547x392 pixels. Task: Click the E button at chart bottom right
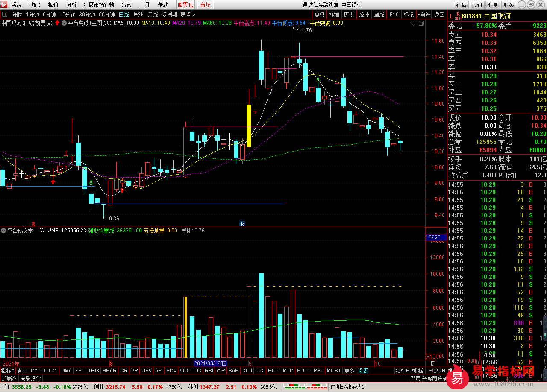tap(433, 363)
